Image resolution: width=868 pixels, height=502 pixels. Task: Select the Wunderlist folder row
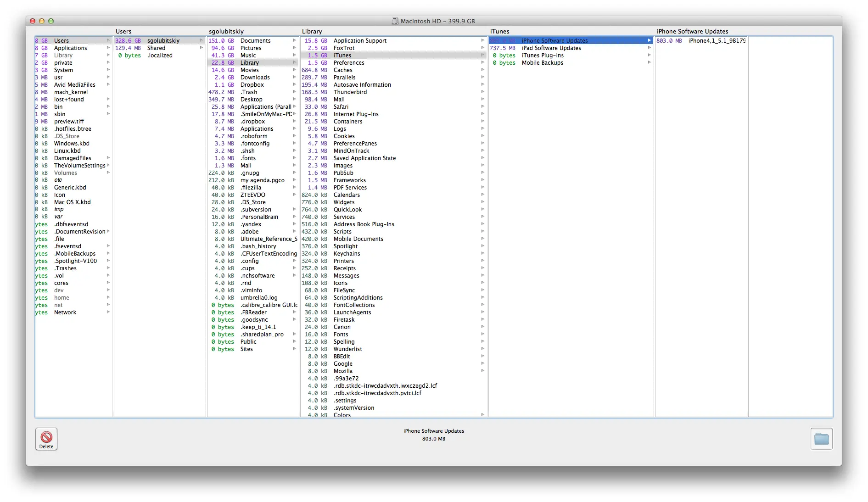[394, 349]
